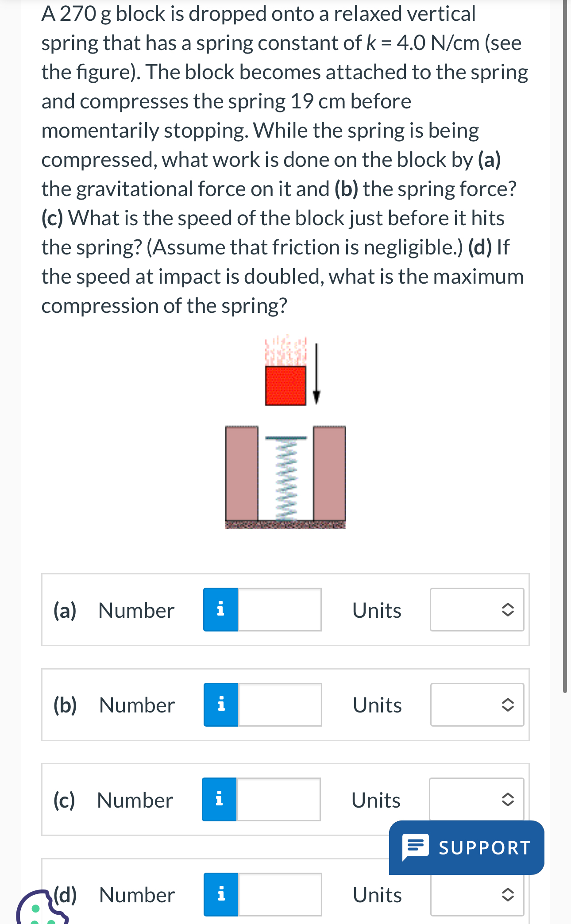Open the hint icon for part (c) Number
This screenshot has width=571, height=924.
coord(220,799)
